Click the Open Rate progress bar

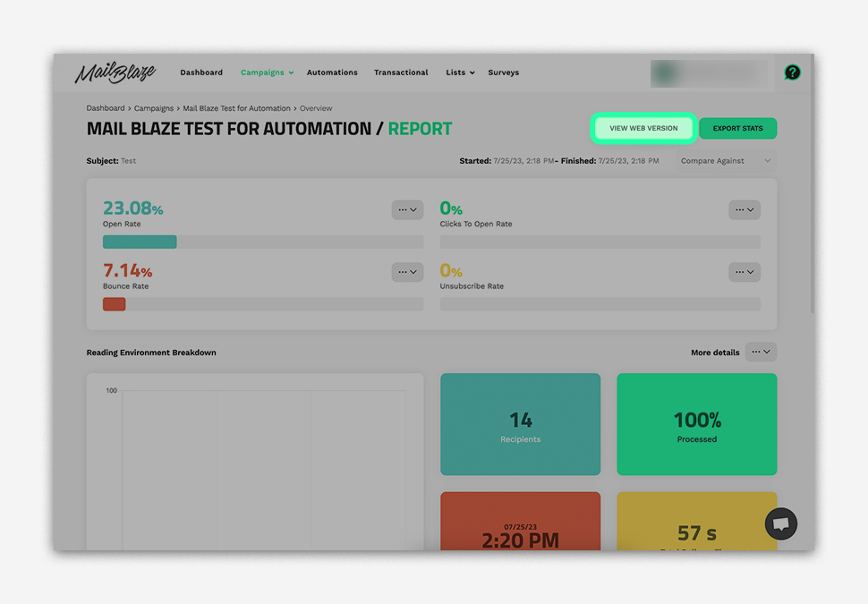click(263, 242)
